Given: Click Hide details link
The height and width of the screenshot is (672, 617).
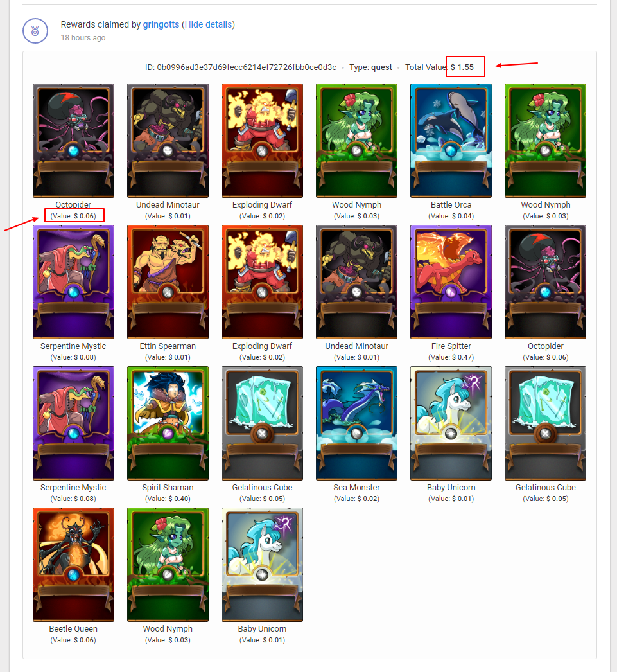Looking at the screenshot, I should pyautogui.click(x=208, y=24).
